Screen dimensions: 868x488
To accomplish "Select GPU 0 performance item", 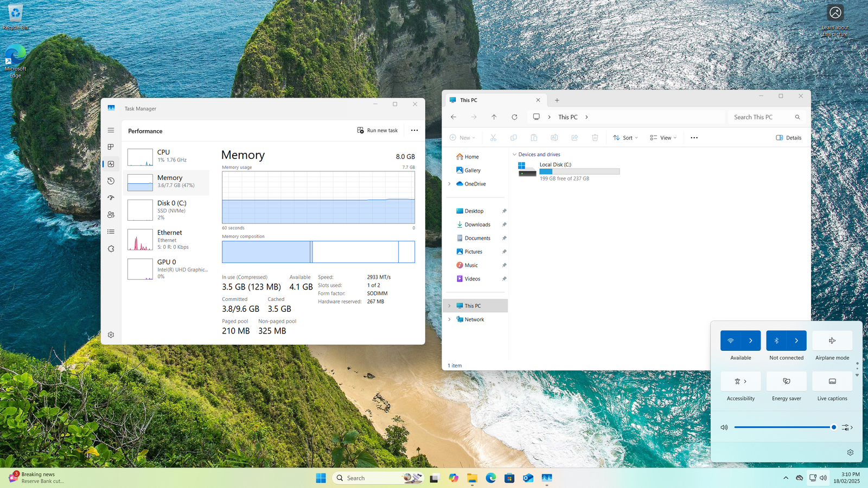I will 166,269.
